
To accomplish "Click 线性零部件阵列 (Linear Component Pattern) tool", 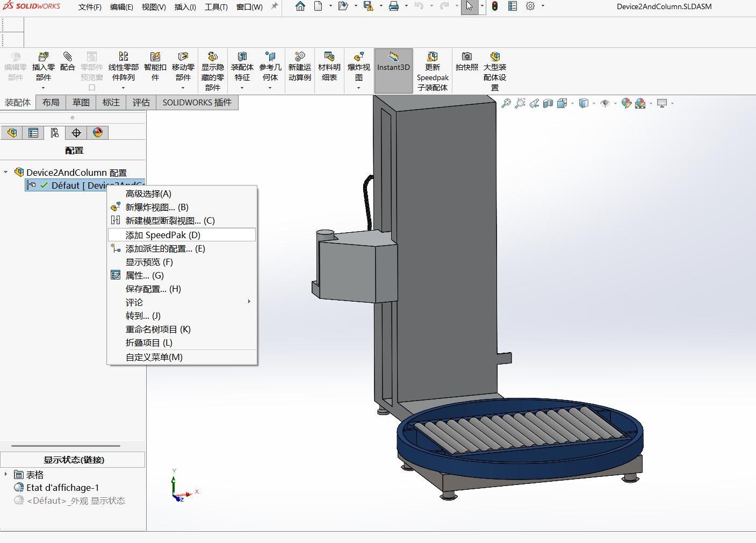I will pos(124,67).
